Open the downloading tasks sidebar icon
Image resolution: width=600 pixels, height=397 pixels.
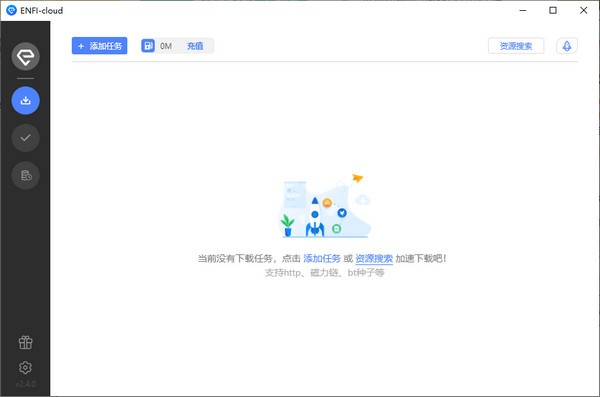(25, 101)
